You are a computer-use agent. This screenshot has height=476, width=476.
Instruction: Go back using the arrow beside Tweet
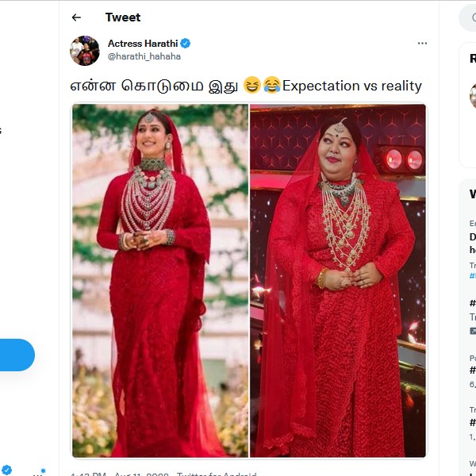(x=76, y=17)
